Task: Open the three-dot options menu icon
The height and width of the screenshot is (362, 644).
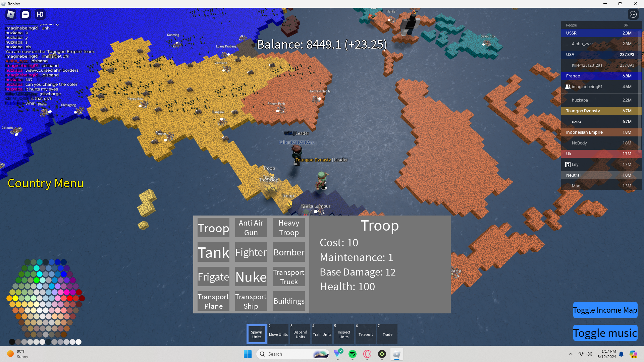Action: point(633,14)
